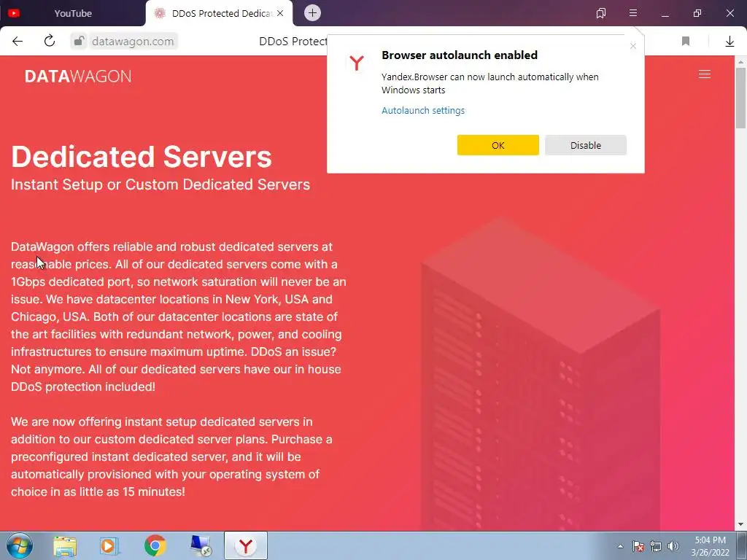The image size is (747, 560).
Task: Open Yandex Browser main menu icon
Action: 632,13
